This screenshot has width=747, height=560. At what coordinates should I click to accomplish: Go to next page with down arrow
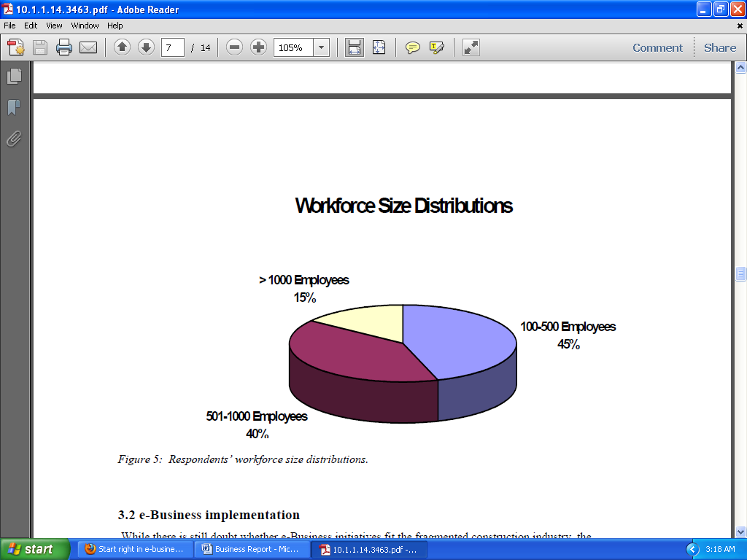(146, 48)
